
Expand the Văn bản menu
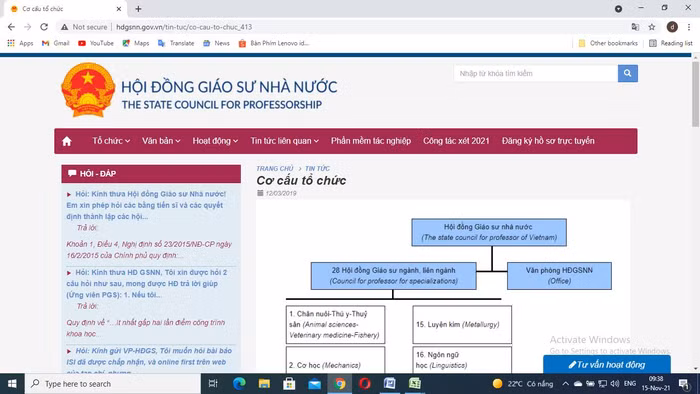pyautogui.click(x=161, y=141)
